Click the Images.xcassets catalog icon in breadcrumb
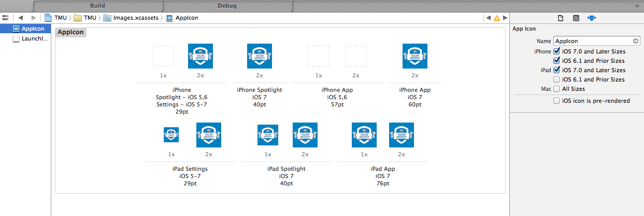The height and width of the screenshot is (216, 644). [x=107, y=18]
